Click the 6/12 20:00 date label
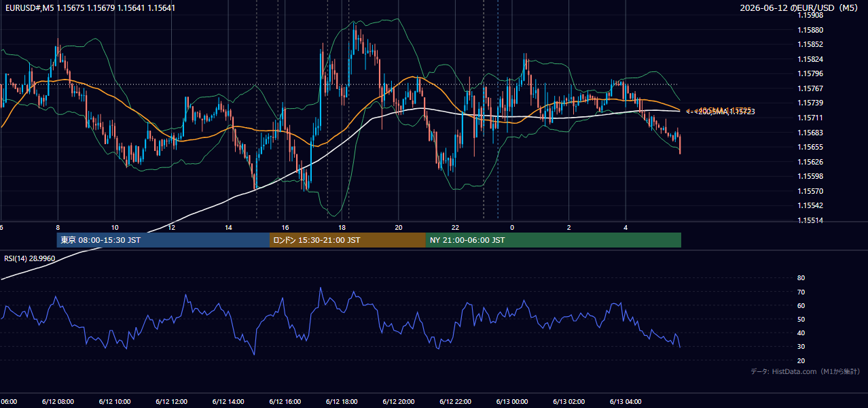This screenshot has width=868, height=408. [399, 402]
